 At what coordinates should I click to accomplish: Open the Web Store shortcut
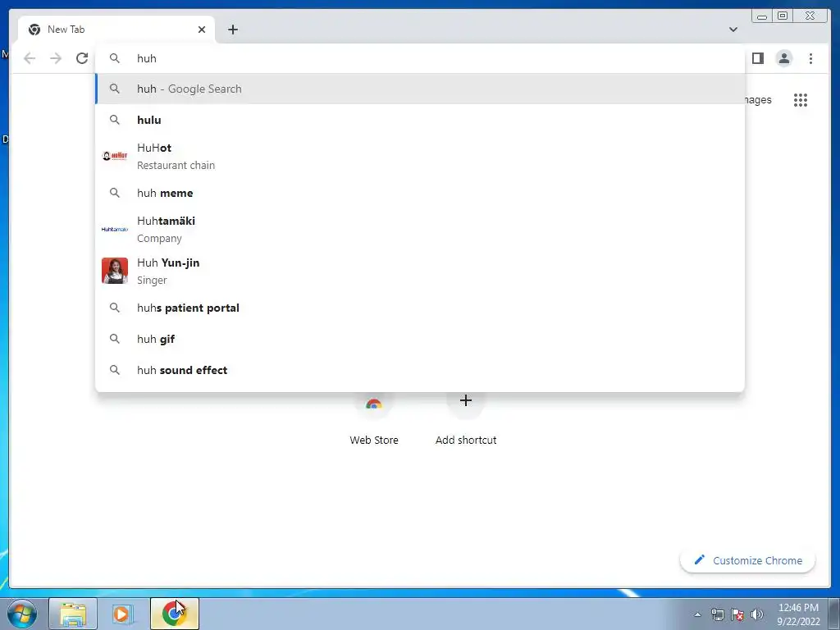click(x=374, y=419)
